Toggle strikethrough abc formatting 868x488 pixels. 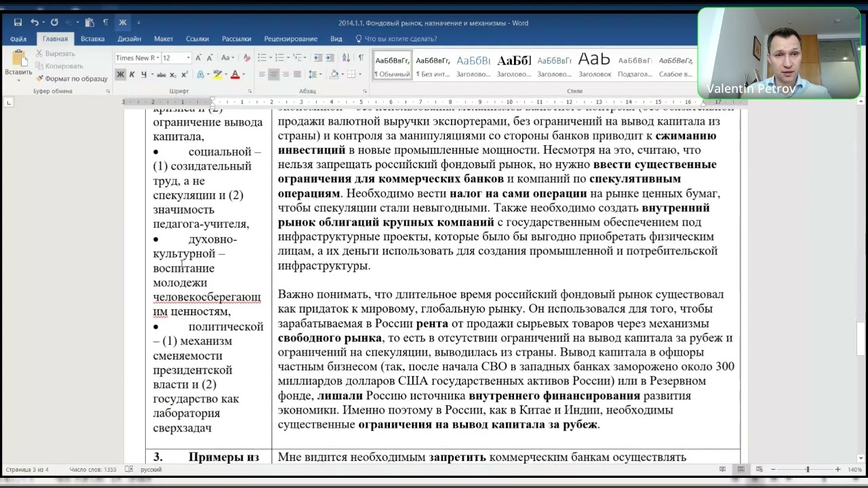pyautogui.click(x=161, y=75)
